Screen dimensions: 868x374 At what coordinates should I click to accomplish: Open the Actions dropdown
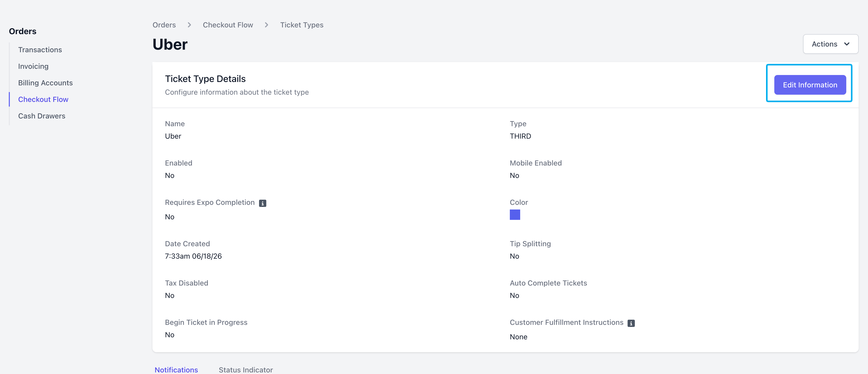tap(830, 44)
